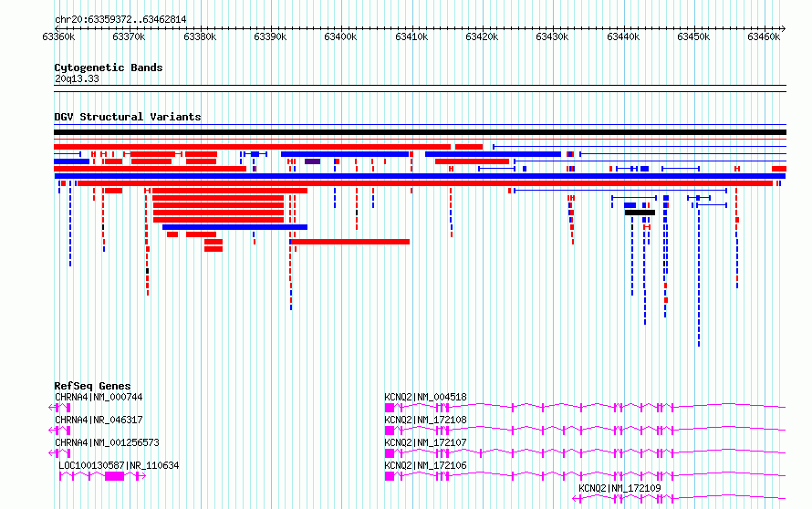Open the CHRNA4|NR_046317 transcript label
Screen dimensions: 812x509
(99, 420)
